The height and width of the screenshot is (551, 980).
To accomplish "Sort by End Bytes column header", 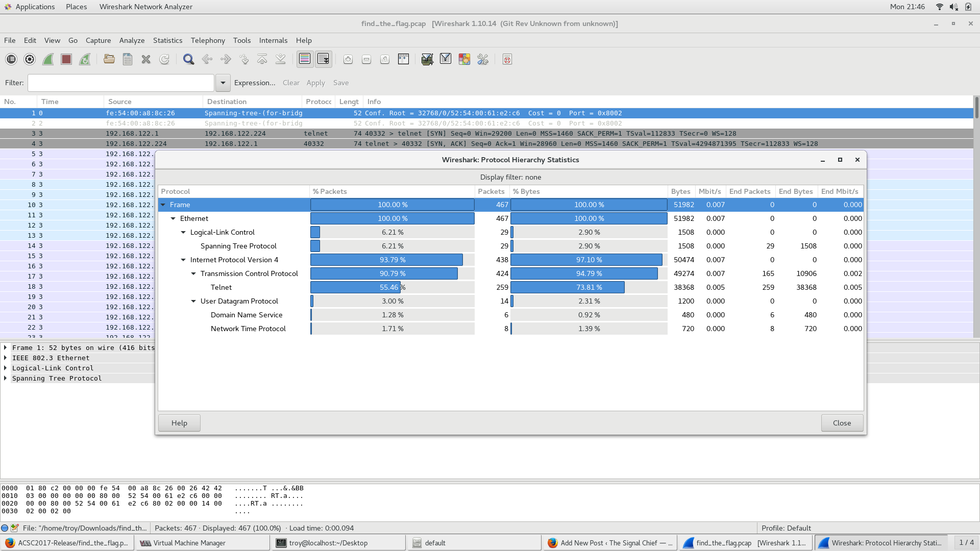I will click(796, 191).
